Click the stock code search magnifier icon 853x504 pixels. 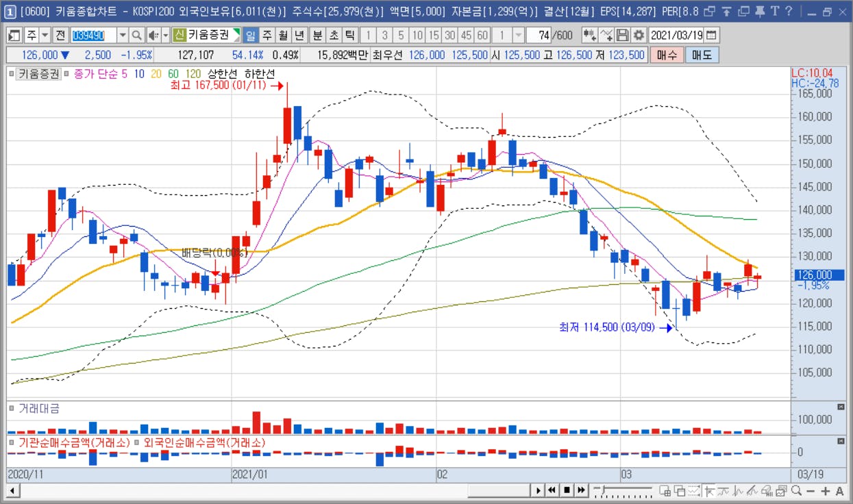(136, 35)
